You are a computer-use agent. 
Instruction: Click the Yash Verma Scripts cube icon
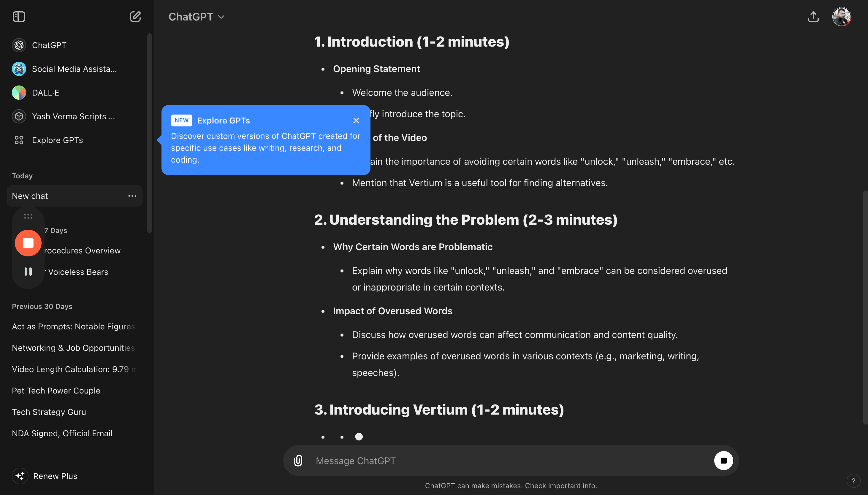point(19,117)
